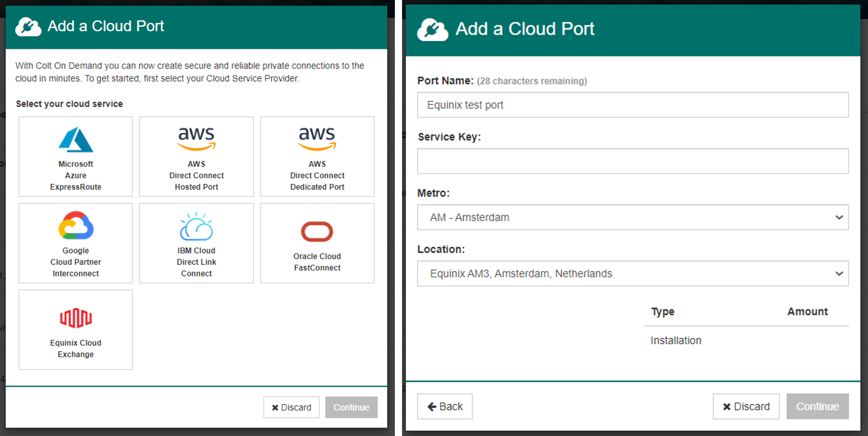
Task: Continue from the port details form
Action: (x=817, y=406)
